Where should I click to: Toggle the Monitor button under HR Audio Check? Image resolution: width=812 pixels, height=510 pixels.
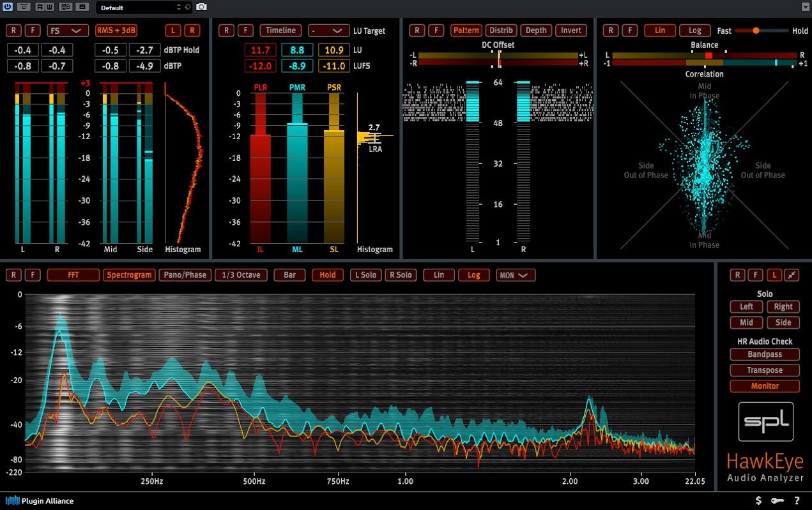point(765,386)
